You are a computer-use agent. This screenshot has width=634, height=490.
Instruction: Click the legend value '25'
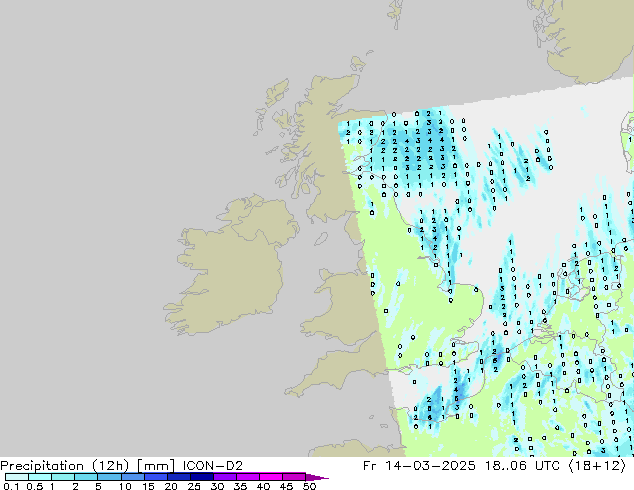point(194,486)
